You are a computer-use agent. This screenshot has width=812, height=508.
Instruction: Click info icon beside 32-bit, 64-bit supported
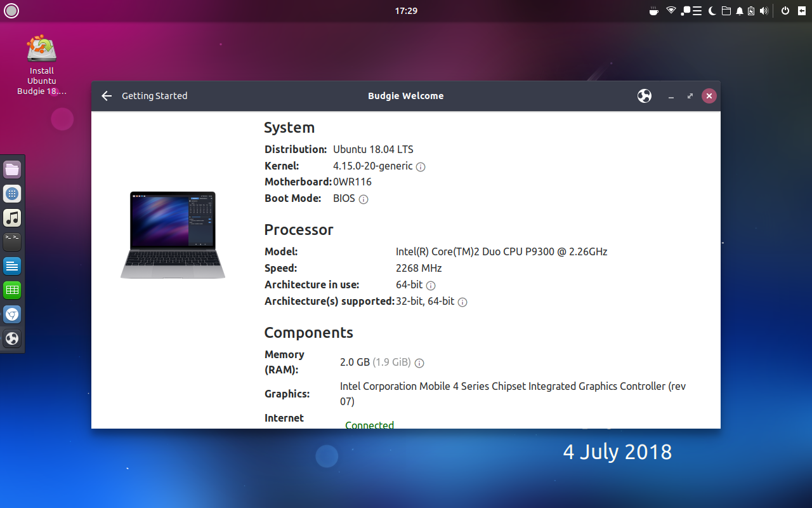(x=462, y=302)
